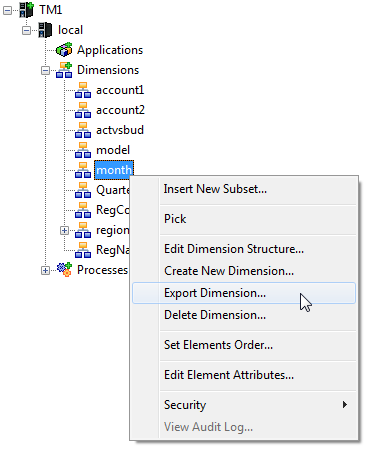The width and height of the screenshot is (379, 456).
Task: Click the Dimensions group icon
Action: [x=64, y=70]
